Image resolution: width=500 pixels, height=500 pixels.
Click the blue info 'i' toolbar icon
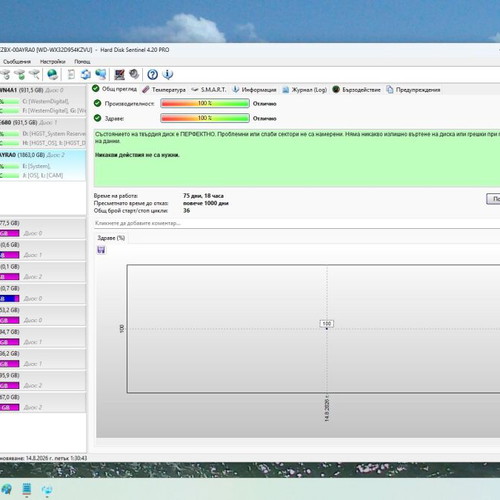[168, 74]
